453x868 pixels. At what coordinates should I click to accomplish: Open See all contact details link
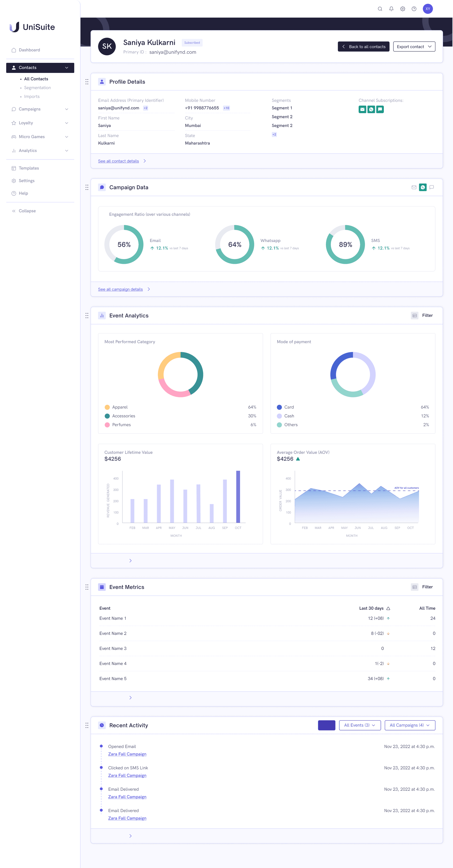pos(118,161)
